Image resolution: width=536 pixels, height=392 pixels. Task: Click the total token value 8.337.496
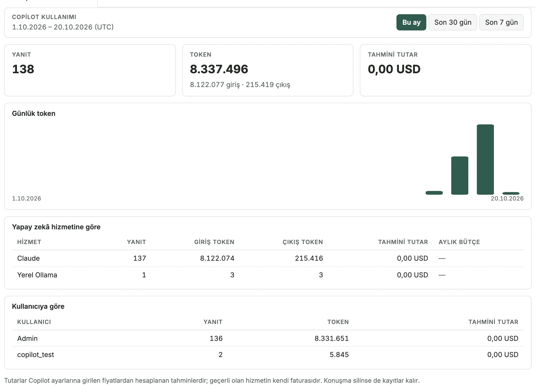(x=219, y=69)
